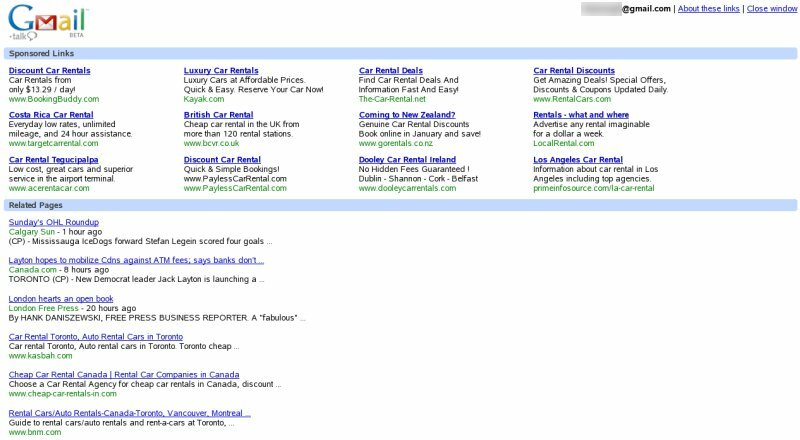The width and height of the screenshot is (800, 440).
Task: Open the Discount Car Rentals ad
Action: tap(49, 70)
